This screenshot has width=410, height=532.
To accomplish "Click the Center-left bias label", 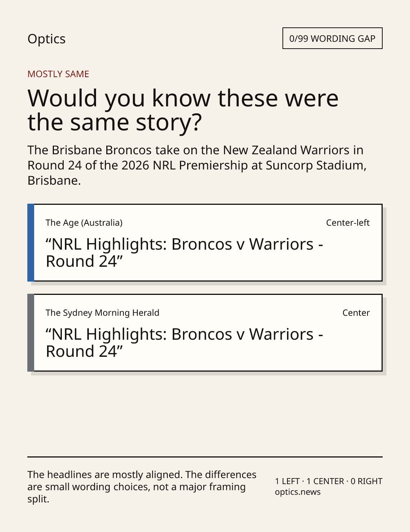I will [348, 223].
